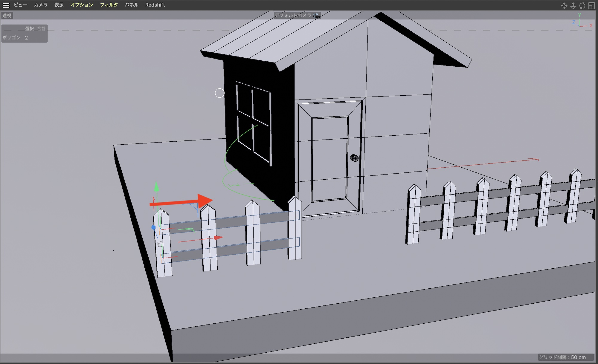Open the highlighted オプション menu
This screenshot has width=598, height=364.
[x=82, y=5]
